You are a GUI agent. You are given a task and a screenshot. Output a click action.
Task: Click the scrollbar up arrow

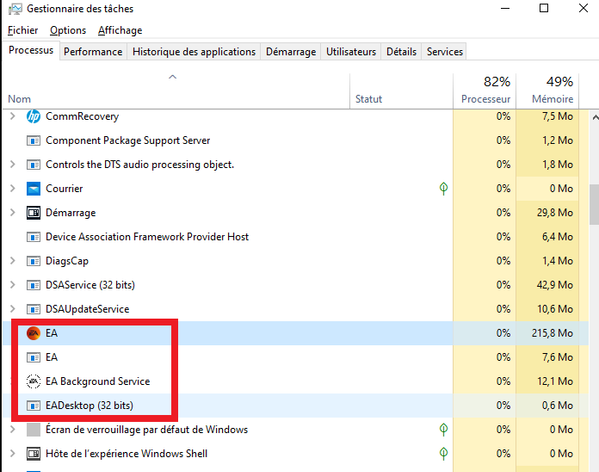click(595, 118)
